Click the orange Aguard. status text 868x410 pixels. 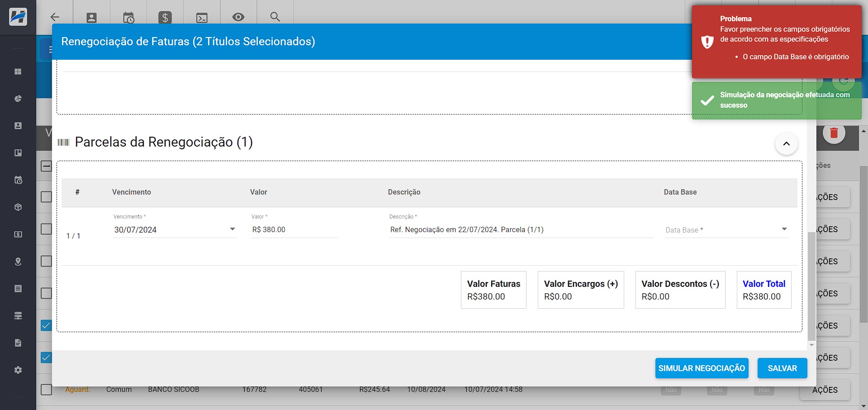pos(78,390)
